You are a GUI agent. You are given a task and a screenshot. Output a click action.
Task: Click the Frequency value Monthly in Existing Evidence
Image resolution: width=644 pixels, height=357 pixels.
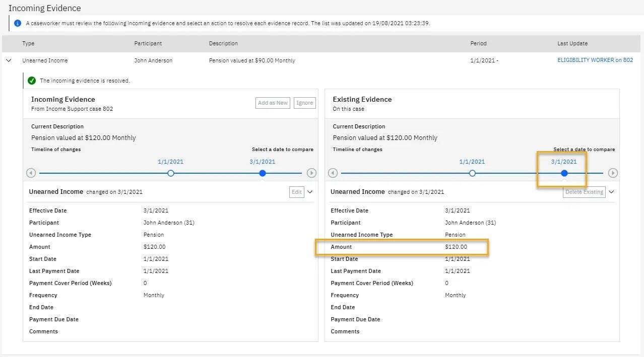pos(456,295)
